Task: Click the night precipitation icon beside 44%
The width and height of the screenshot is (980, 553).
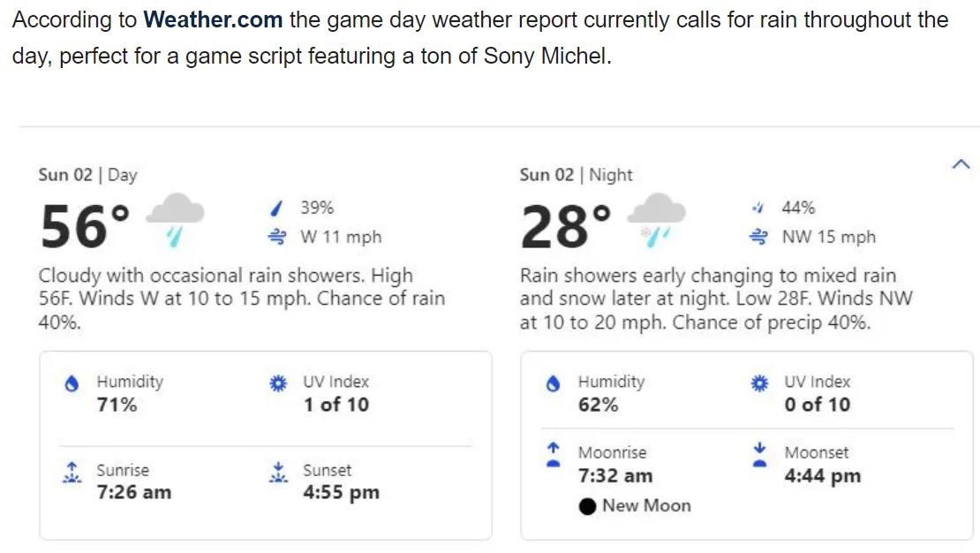Action: pyautogui.click(x=758, y=208)
